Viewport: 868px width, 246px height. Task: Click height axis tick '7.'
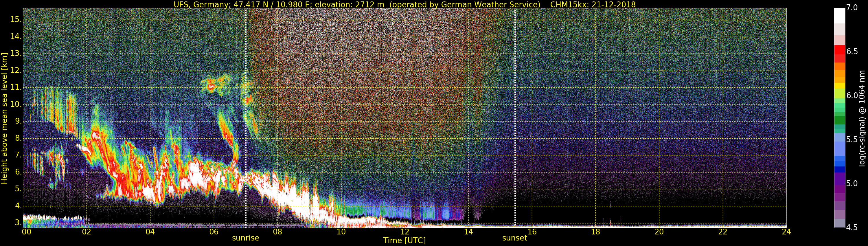pos(18,155)
